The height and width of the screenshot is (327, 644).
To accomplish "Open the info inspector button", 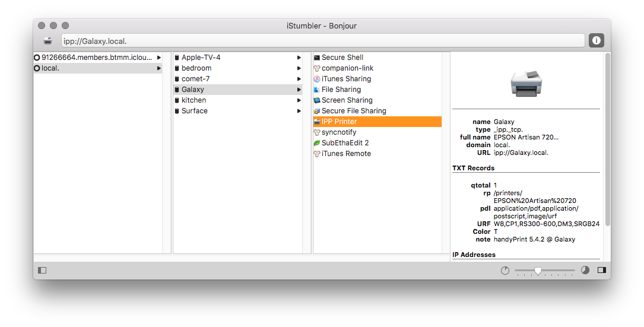I will coord(597,40).
